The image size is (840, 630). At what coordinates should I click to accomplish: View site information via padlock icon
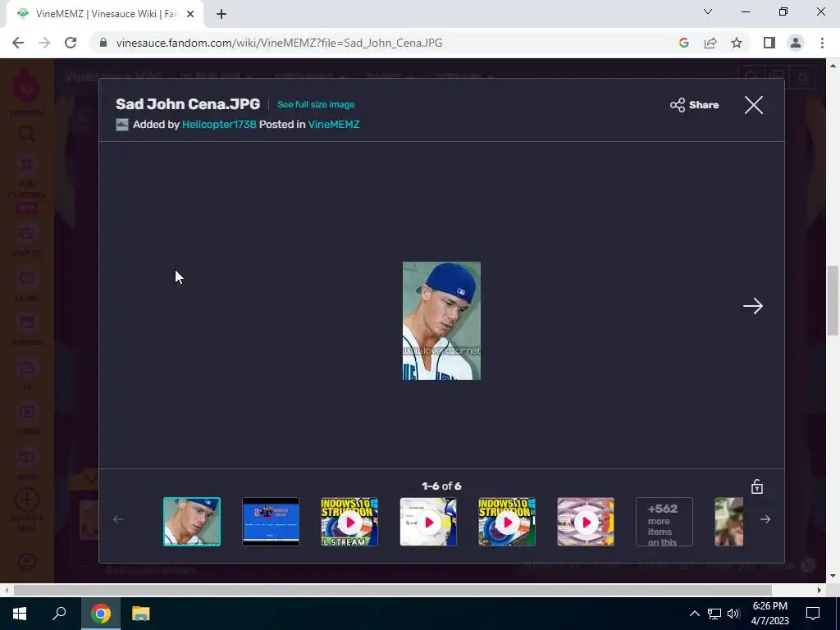103,43
